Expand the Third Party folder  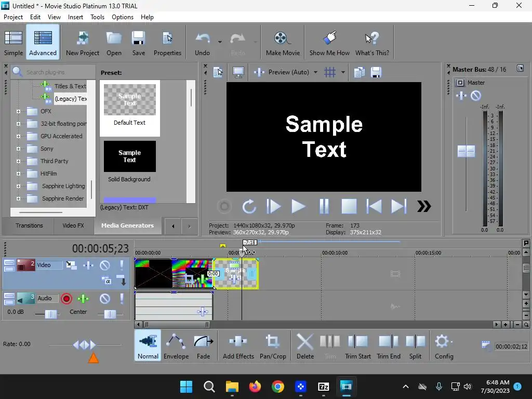pyautogui.click(x=18, y=161)
